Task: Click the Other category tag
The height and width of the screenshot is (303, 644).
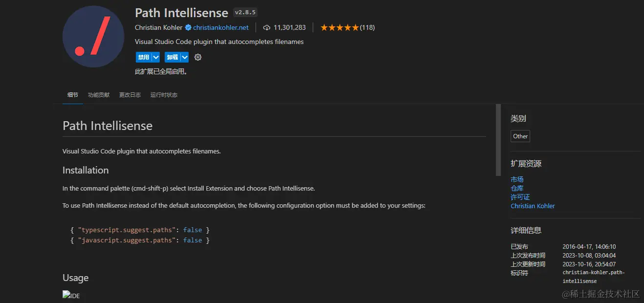Action: pos(520,136)
